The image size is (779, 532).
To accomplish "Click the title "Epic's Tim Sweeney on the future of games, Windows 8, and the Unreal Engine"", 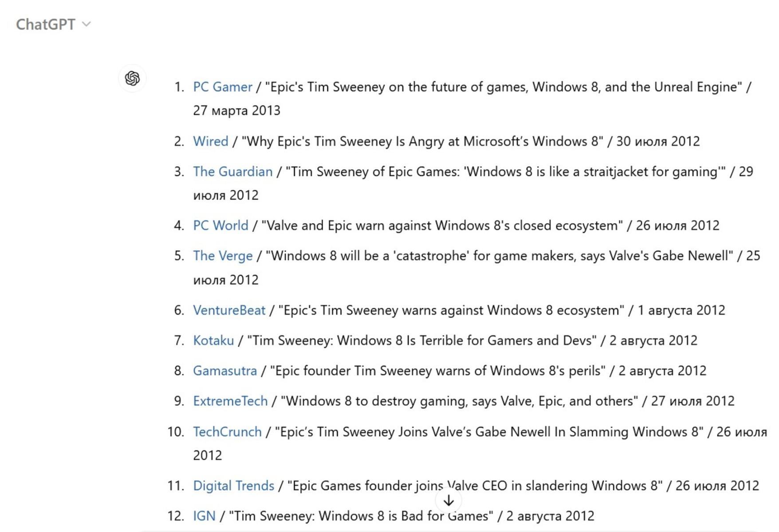I will click(x=504, y=87).
